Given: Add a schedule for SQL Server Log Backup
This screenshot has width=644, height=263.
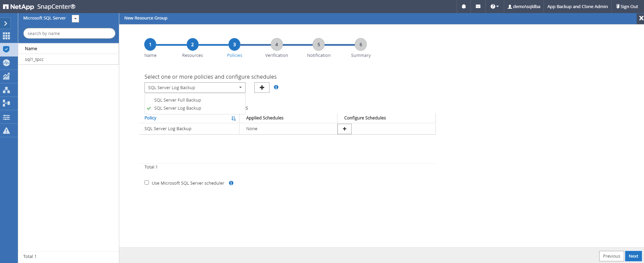Looking at the screenshot, I should click(345, 129).
